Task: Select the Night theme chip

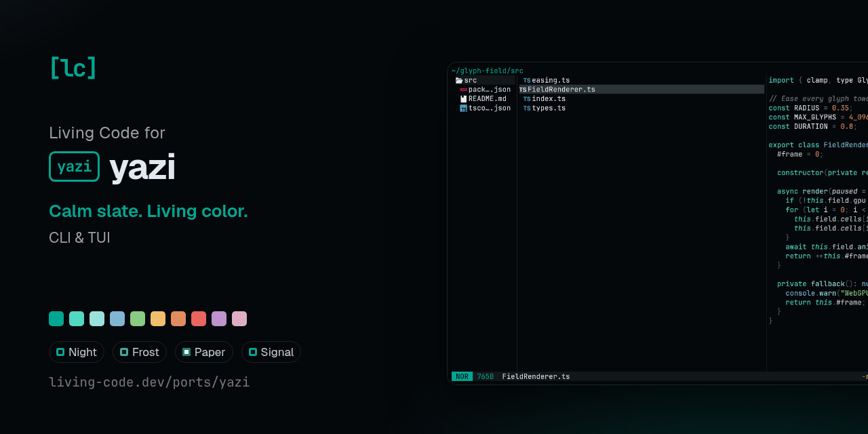Action: 77,352
